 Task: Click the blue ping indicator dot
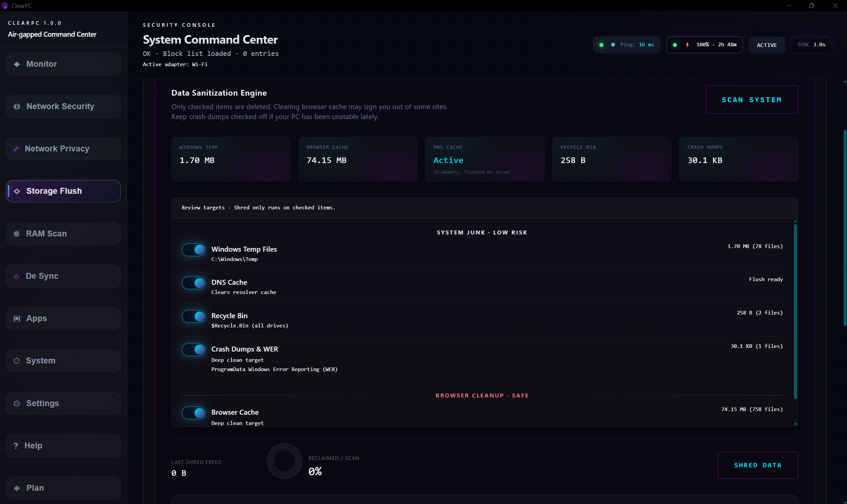coord(613,45)
